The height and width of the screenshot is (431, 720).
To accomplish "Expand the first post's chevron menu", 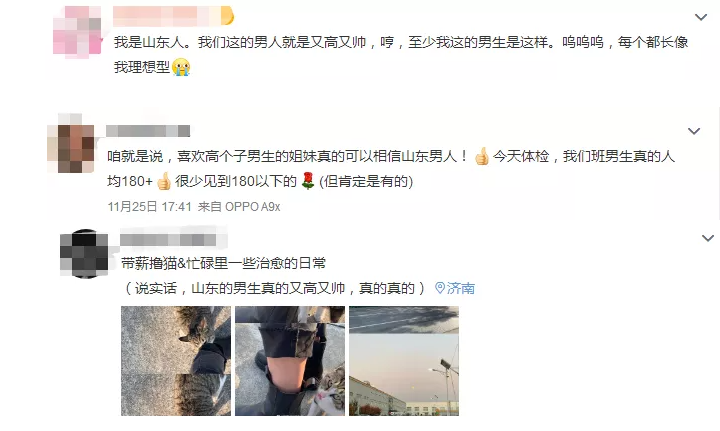I will click(x=701, y=17).
